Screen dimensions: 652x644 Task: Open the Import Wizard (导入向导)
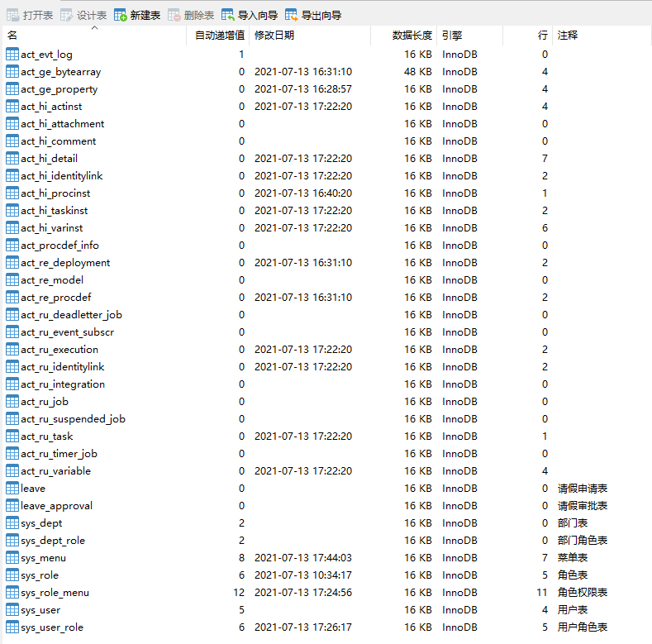point(250,16)
